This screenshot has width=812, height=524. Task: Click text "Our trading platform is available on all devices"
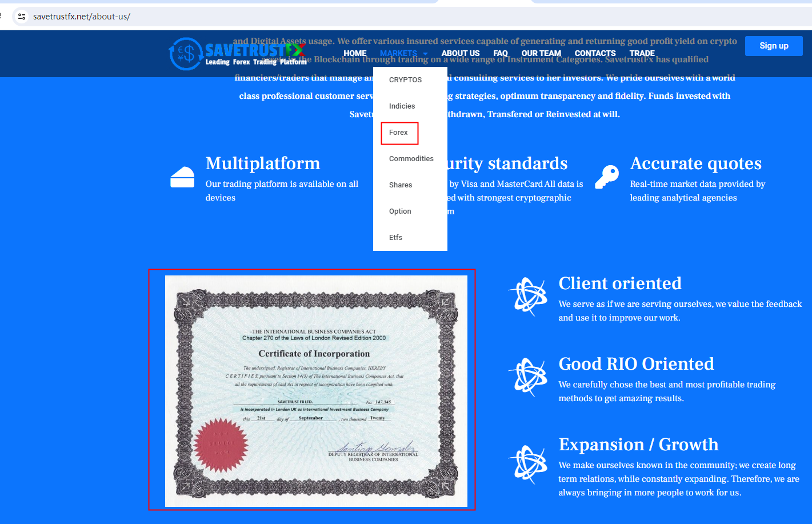282,191
